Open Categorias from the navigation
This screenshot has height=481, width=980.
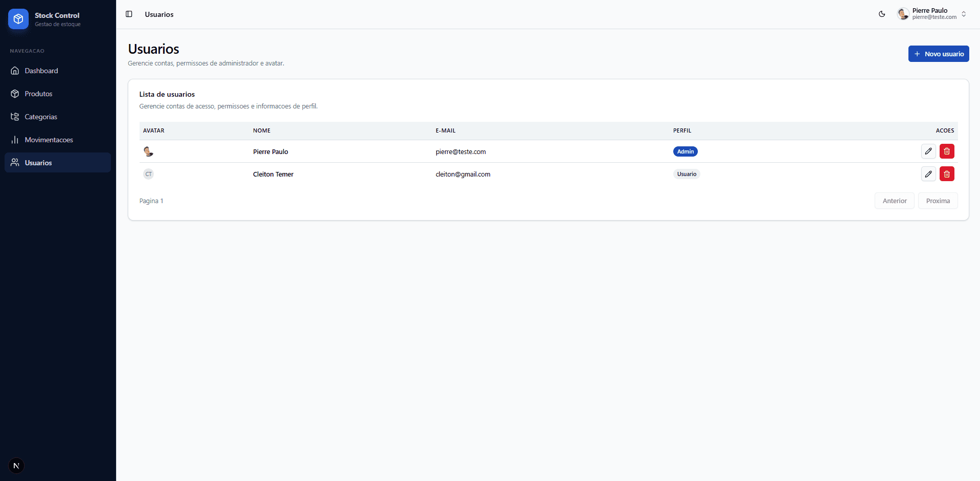[x=41, y=117]
